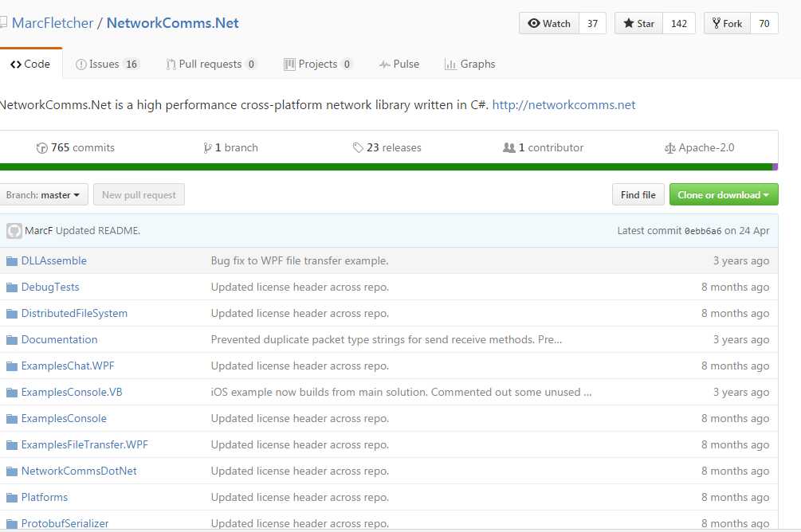View the 23 releases page
The image size is (801, 532).
[x=387, y=147]
